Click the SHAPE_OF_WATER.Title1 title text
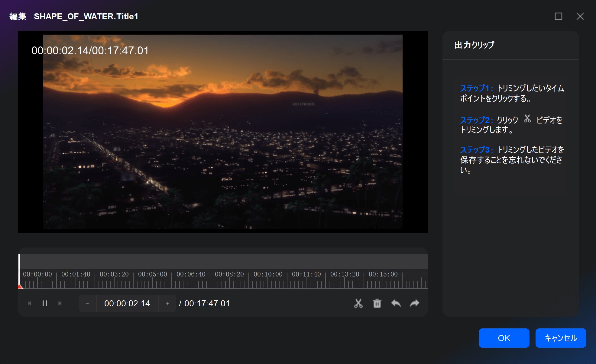Screen dimensions: 596x364 click(x=86, y=16)
